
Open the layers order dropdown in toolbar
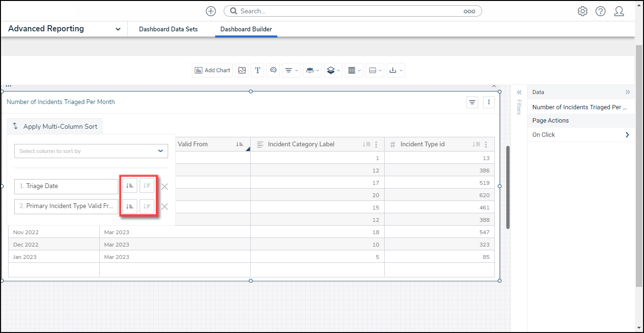pyautogui.click(x=332, y=70)
